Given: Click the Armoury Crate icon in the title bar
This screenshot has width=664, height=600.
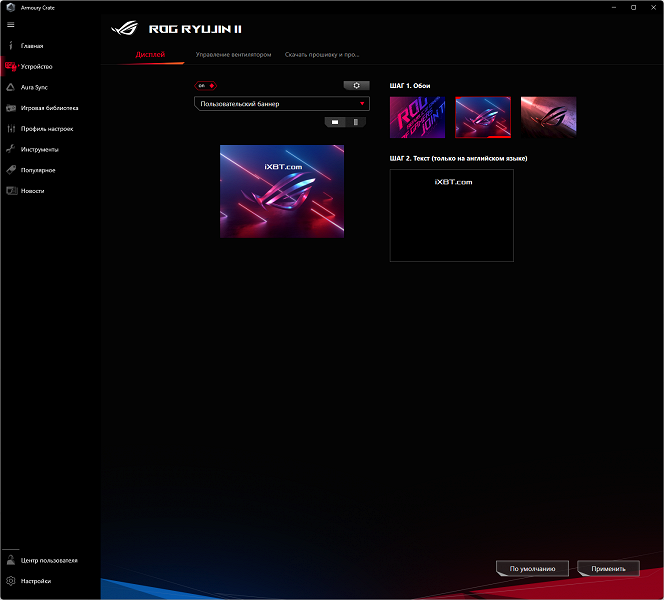Looking at the screenshot, I should tap(11, 7).
